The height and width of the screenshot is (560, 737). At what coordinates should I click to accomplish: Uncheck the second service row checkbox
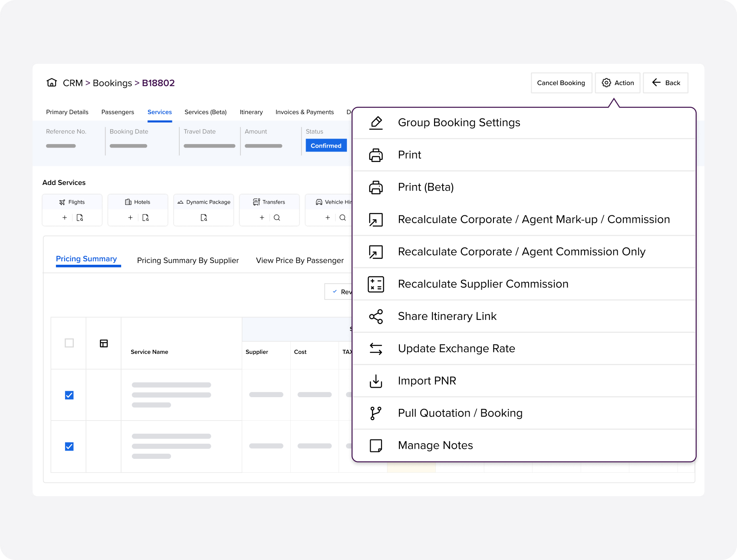[69, 446]
